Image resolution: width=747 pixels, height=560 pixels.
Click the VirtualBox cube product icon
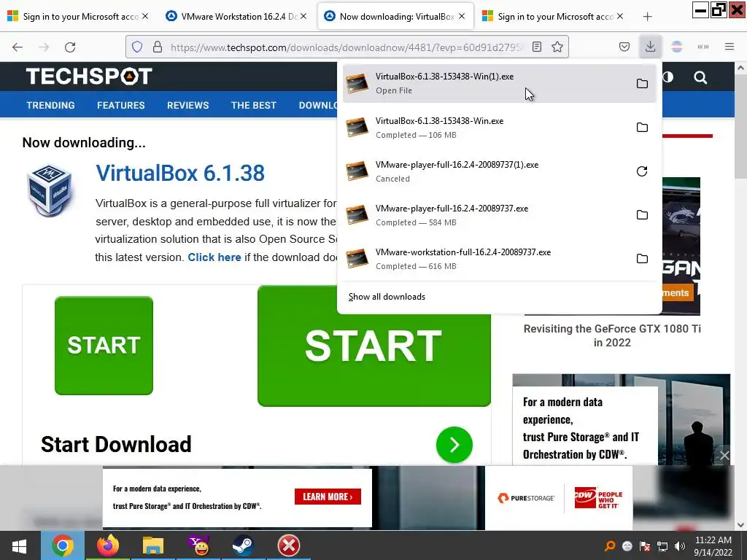(49, 190)
